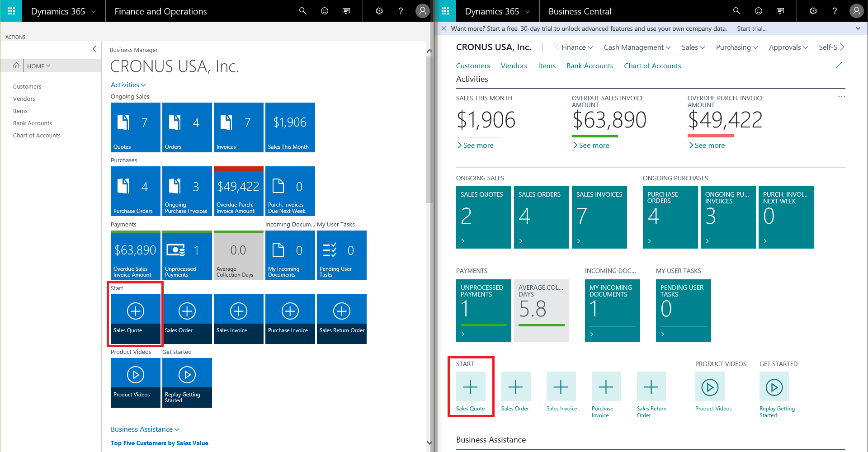Image resolution: width=868 pixels, height=452 pixels.
Task: Create new Sales Invoice tile in left window
Action: point(239,319)
